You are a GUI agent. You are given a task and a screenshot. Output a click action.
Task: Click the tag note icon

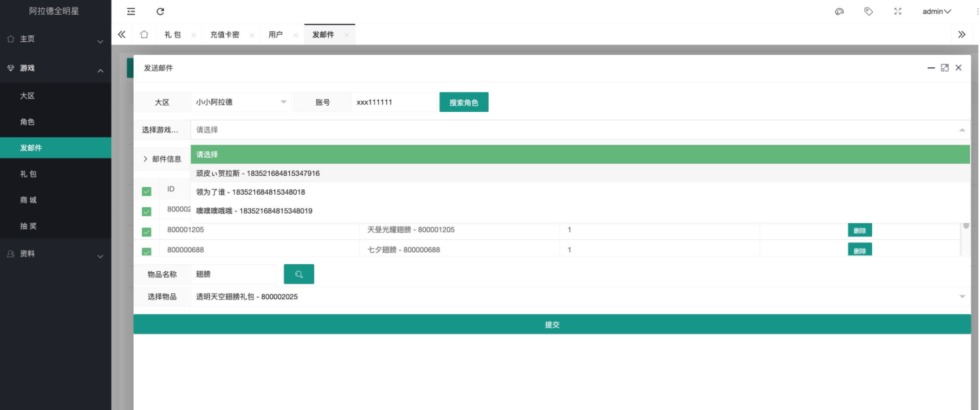coord(868,11)
